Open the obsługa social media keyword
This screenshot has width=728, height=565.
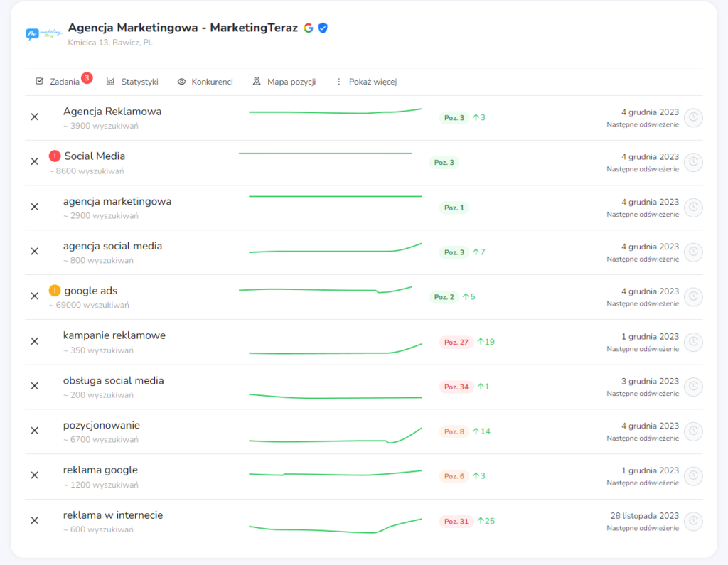(113, 380)
